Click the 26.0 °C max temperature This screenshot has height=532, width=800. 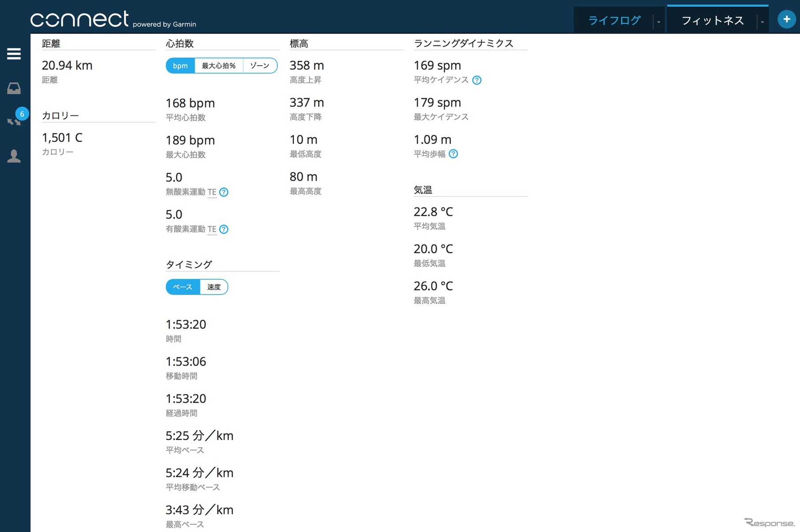pos(433,286)
